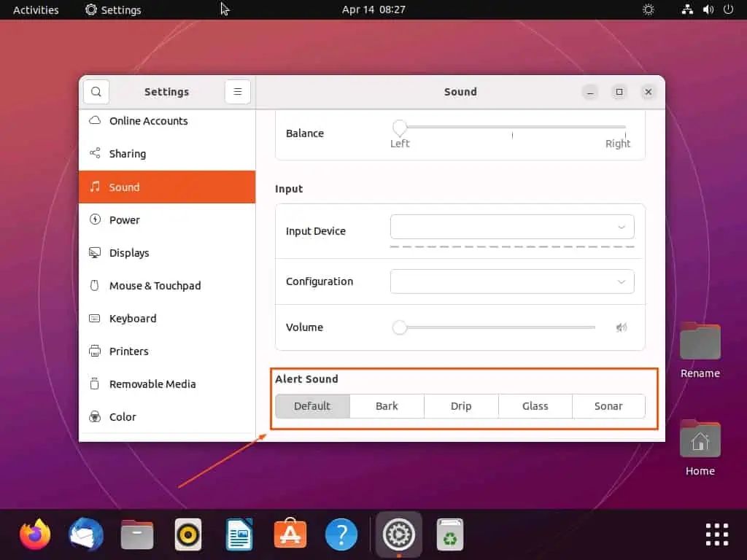Click the Color icon in sidebar

[x=95, y=416]
